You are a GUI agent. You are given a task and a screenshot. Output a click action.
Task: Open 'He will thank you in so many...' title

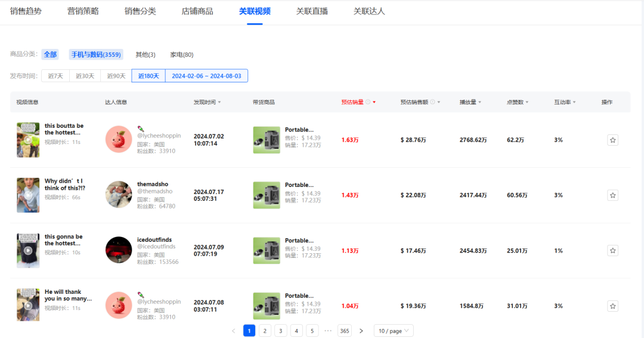(x=68, y=295)
